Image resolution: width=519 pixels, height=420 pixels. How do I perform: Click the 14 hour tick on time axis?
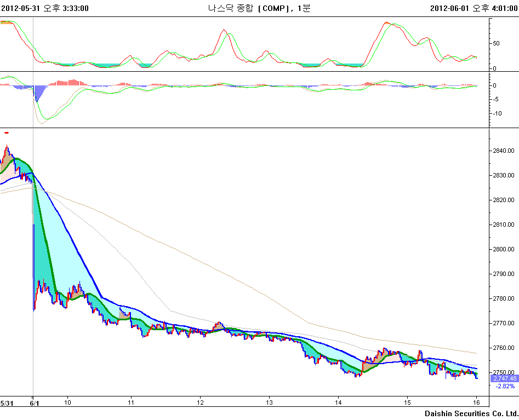(x=338, y=402)
